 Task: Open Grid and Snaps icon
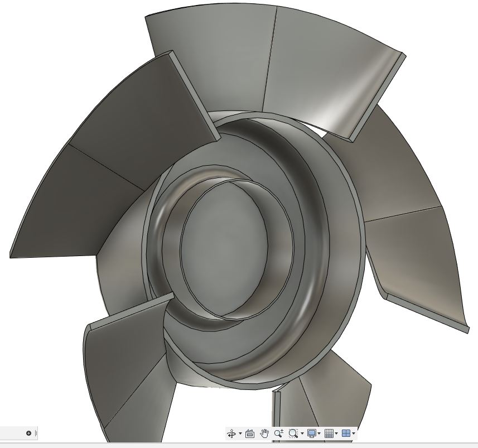(329, 433)
